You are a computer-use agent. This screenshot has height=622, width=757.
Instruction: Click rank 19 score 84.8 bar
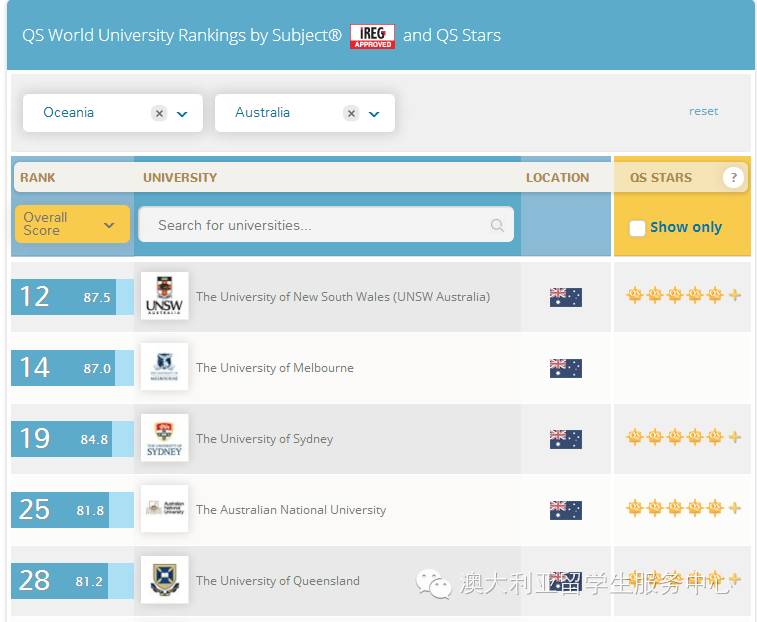click(72, 439)
